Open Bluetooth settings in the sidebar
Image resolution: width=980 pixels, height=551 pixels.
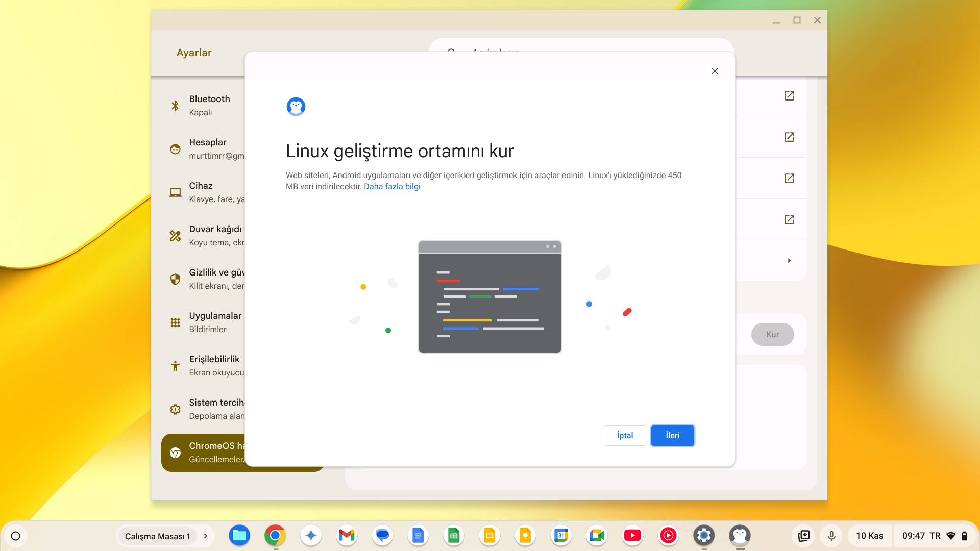[204, 106]
